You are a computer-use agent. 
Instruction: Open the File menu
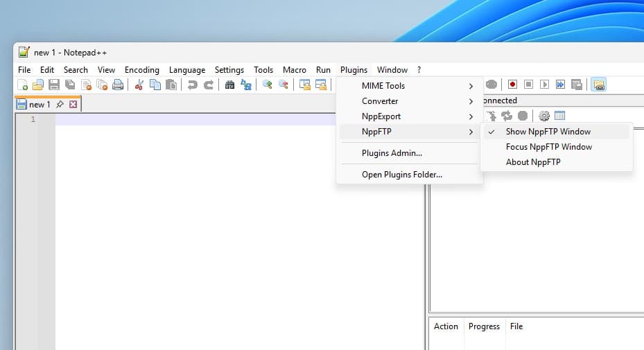pyautogui.click(x=24, y=70)
